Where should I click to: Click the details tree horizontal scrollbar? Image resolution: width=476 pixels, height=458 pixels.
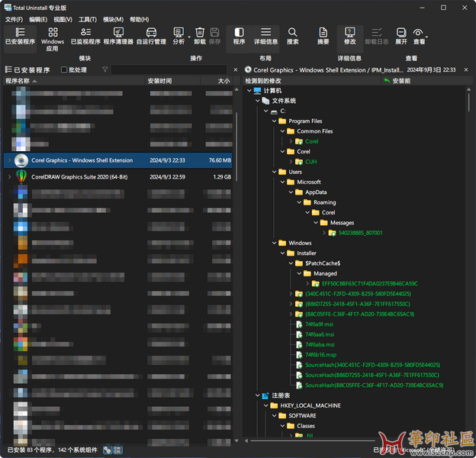point(312,440)
